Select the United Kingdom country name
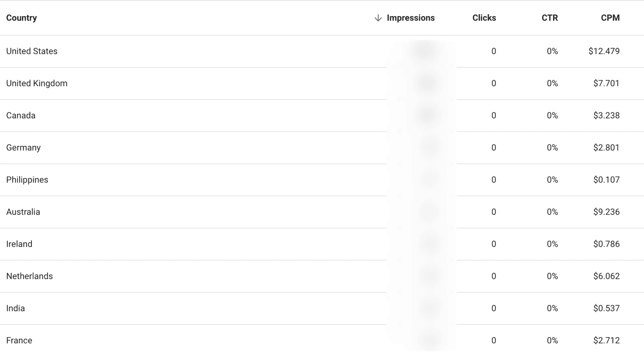The height and width of the screenshot is (356, 644). tap(37, 83)
